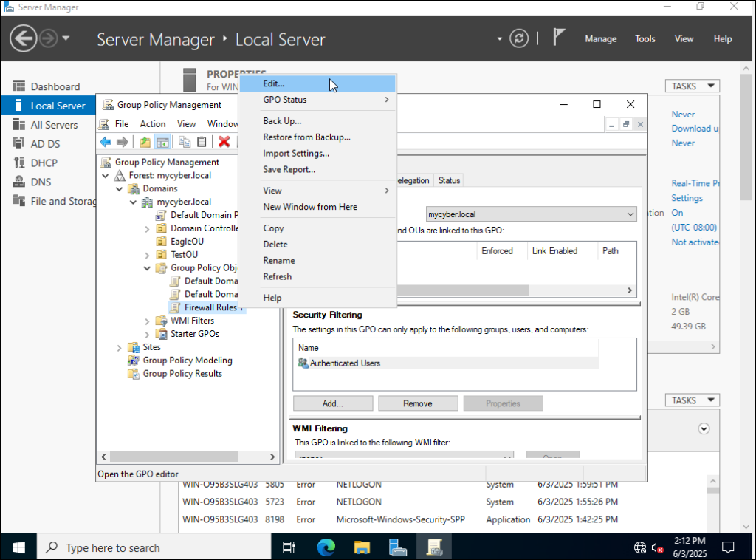Click the paste clipboard toolbar icon
756x560 pixels.
click(x=202, y=142)
